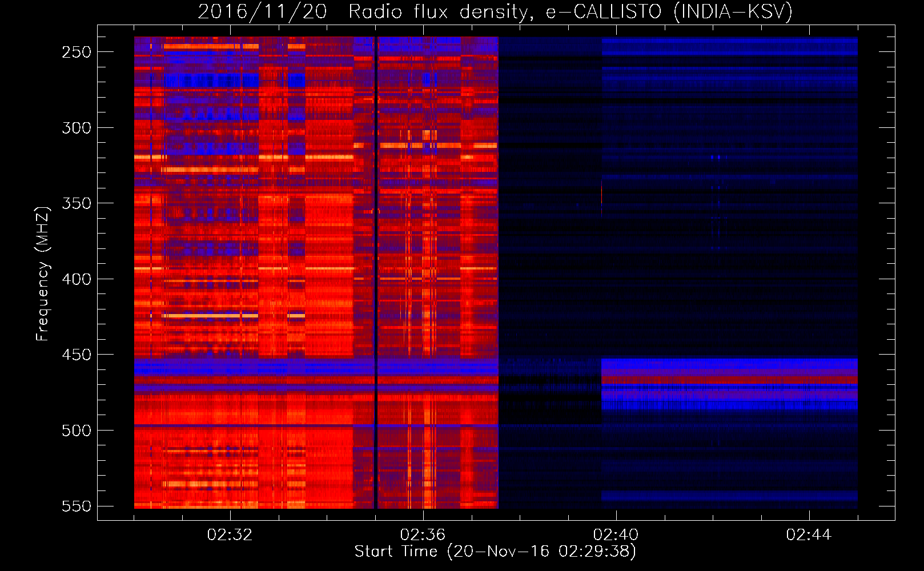Click the 02:32 time tick label

pos(230,534)
